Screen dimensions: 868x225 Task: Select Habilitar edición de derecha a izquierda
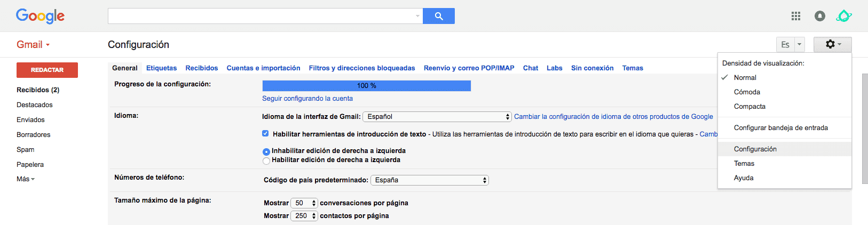pos(266,160)
